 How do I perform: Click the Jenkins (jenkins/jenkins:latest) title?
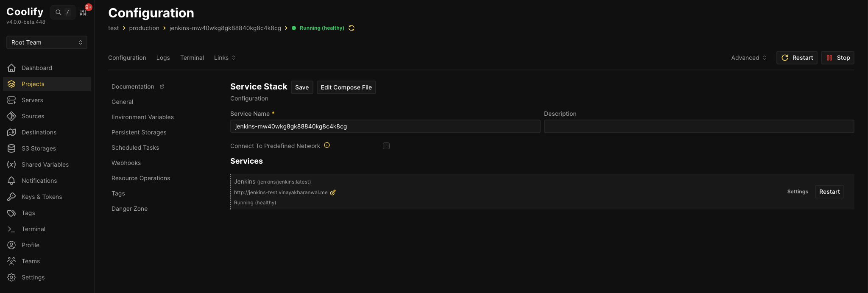pyautogui.click(x=272, y=181)
